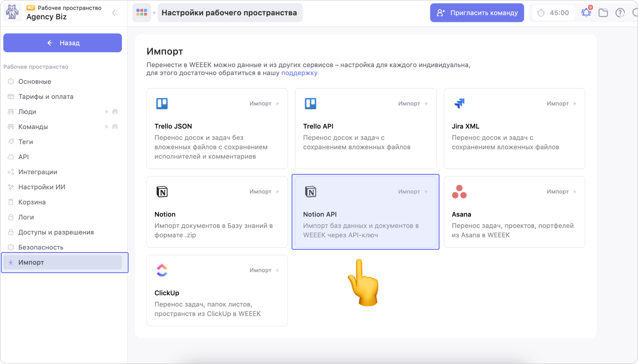The width and height of the screenshot is (638, 364).
Task: Open the colorful apps grid icon
Action: (x=141, y=13)
